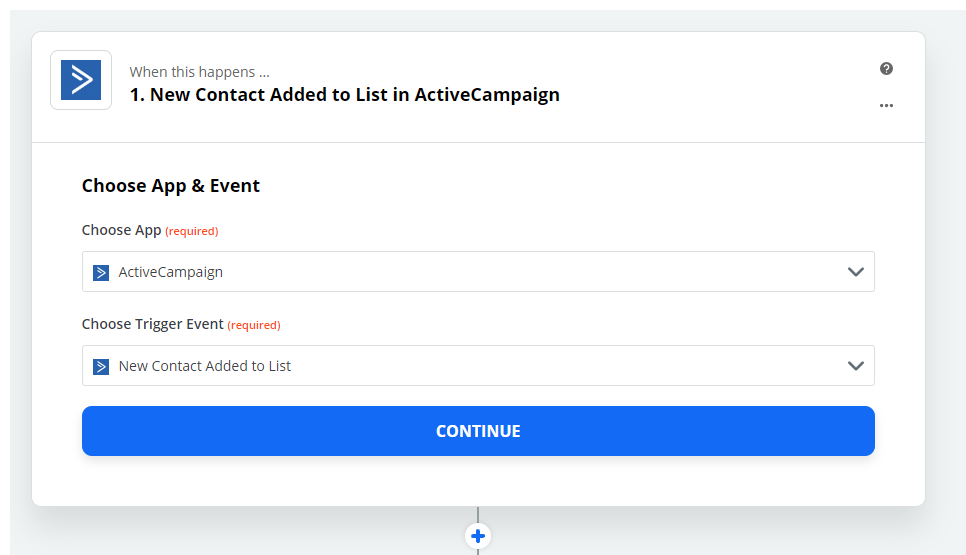This screenshot has width=966, height=555.
Task: Click the Choose Trigger Event field label
Action: point(152,324)
